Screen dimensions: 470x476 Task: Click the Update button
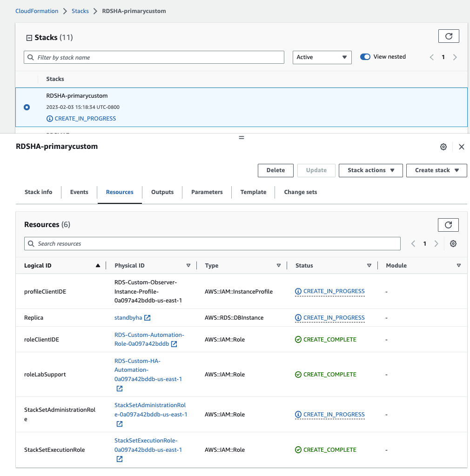pos(316,170)
